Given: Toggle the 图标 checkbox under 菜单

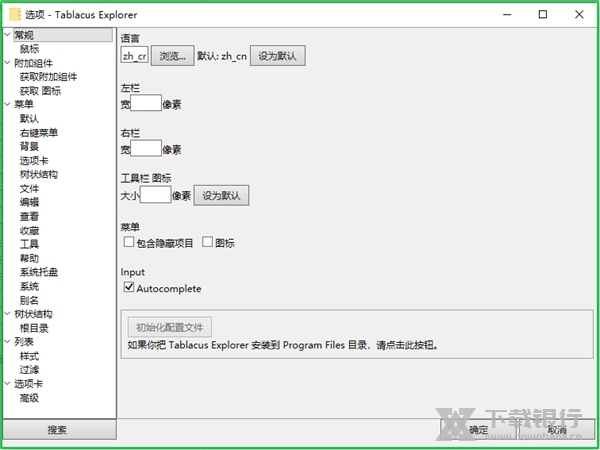Looking at the screenshot, I should click(207, 242).
